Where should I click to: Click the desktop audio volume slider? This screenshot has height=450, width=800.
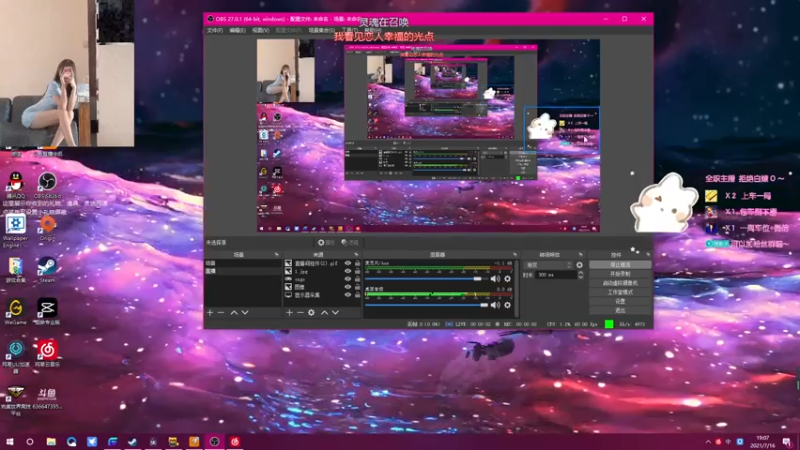[x=426, y=305]
